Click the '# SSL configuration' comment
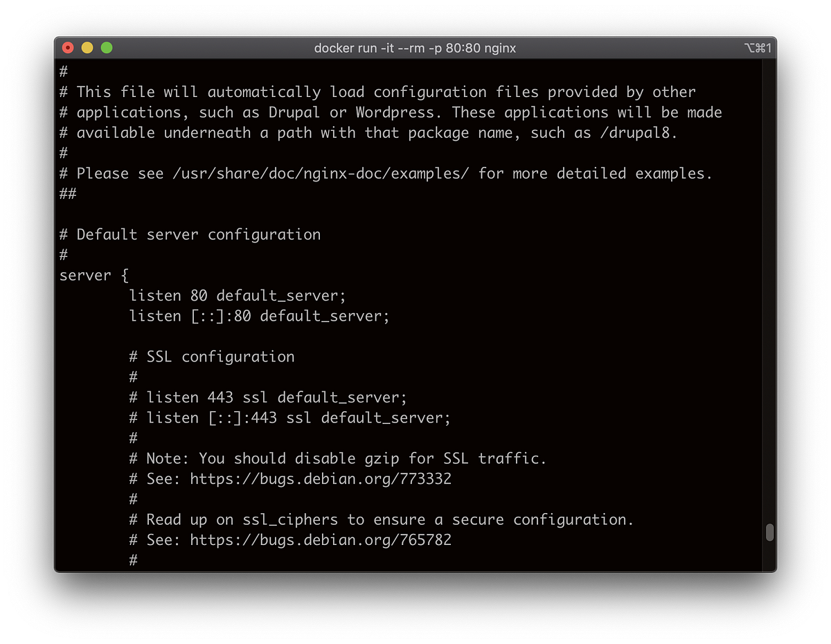This screenshot has width=831, height=644. tap(211, 357)
